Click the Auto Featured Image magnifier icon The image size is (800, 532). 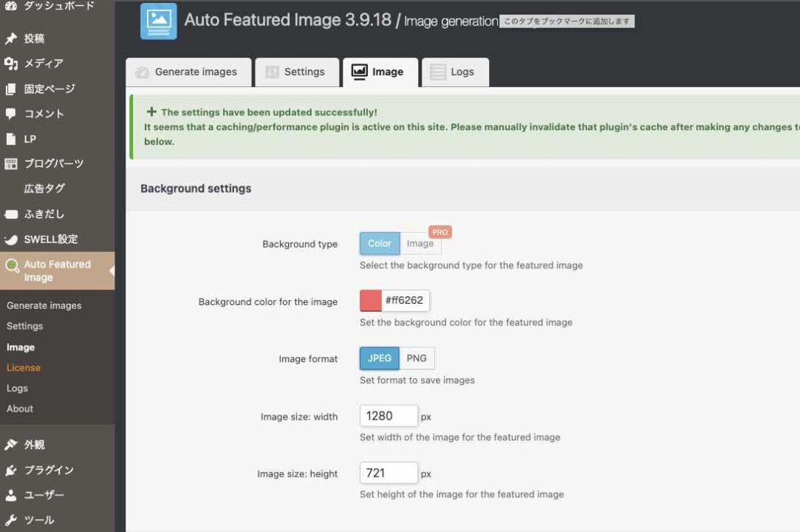[x=12, y=265]
